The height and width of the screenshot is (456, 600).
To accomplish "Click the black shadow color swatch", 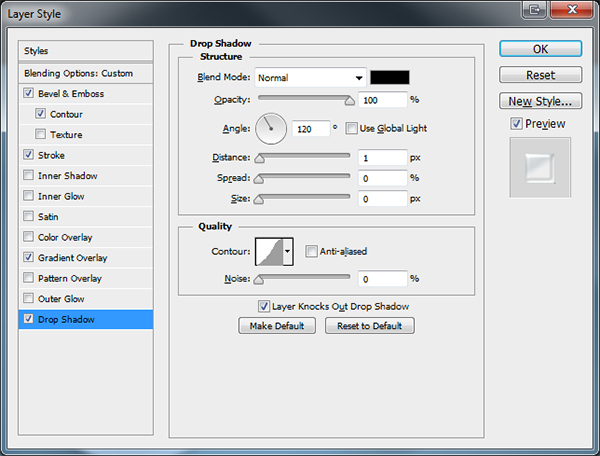I will [389, 77].
